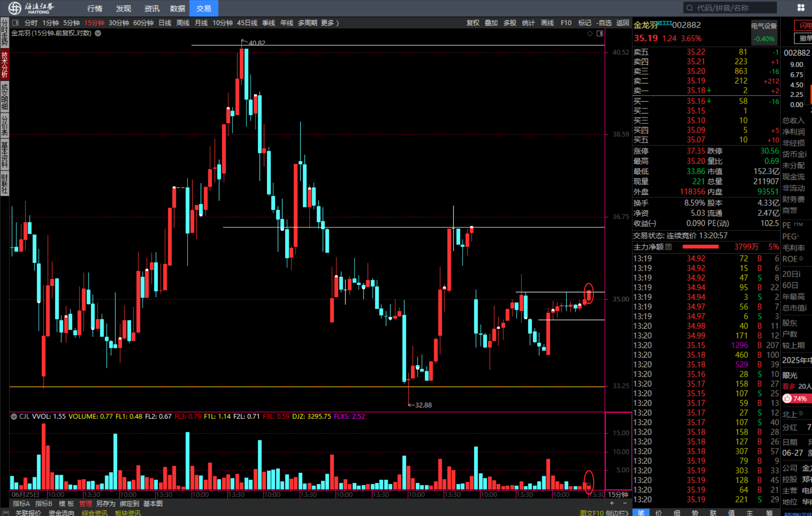Open the 资金流向 bottom tab
812x516 pixels.
pos(61,513)
